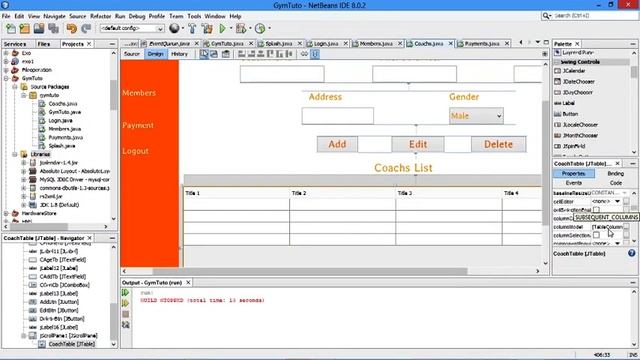
Task: Open the cellEditor property dropdown
Action: point(618,201)
